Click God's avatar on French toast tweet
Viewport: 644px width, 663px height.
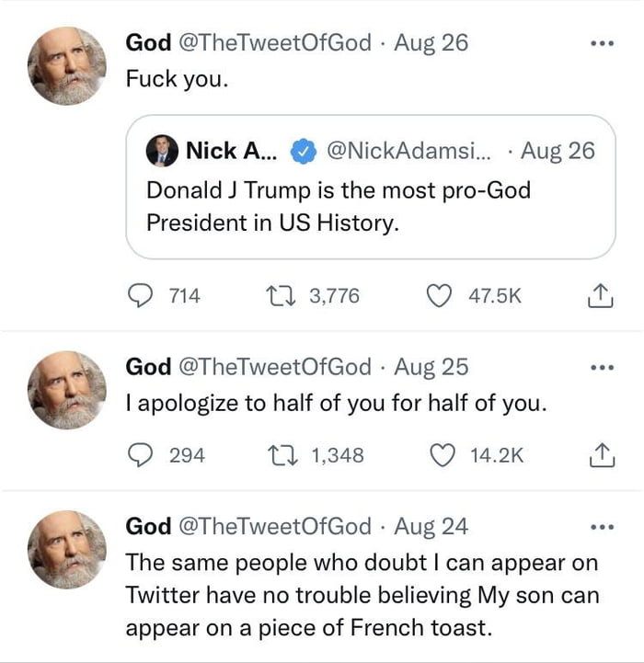click(66, 549)
